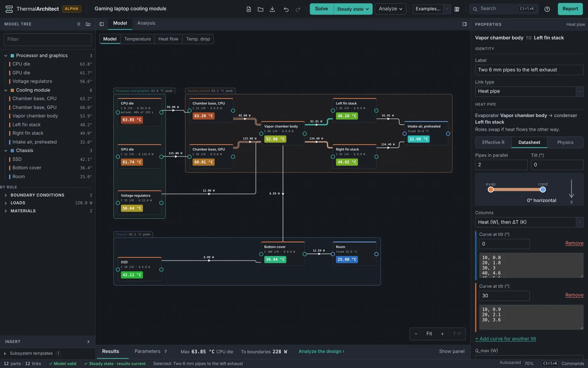Viewport: 588px width, 368px height.
Task: Open the Link type Heat pipe dropdown
Action: [529, 91]
